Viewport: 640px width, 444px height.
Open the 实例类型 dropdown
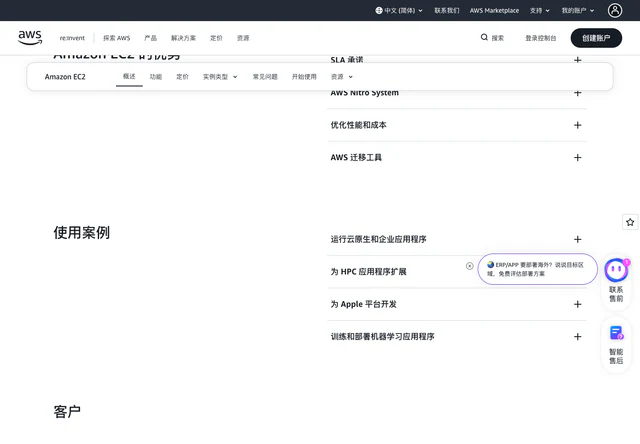pyautogui.click(x=220, y=77)
